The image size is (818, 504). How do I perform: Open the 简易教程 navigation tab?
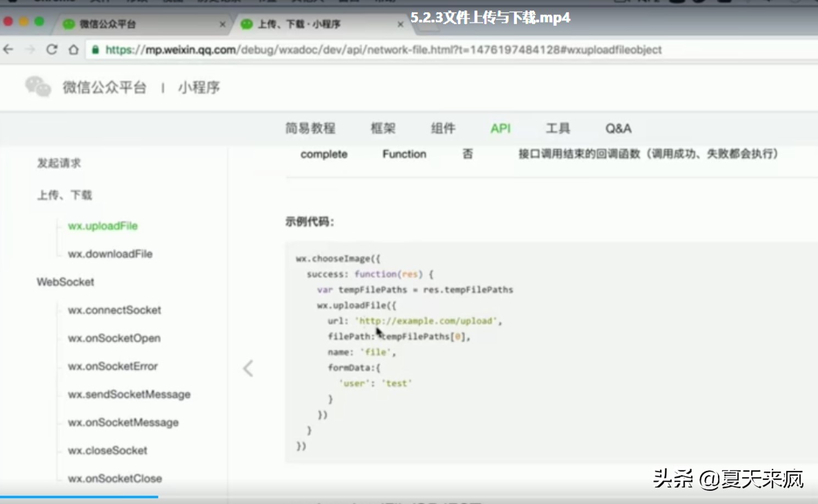[x=310, y=128]
